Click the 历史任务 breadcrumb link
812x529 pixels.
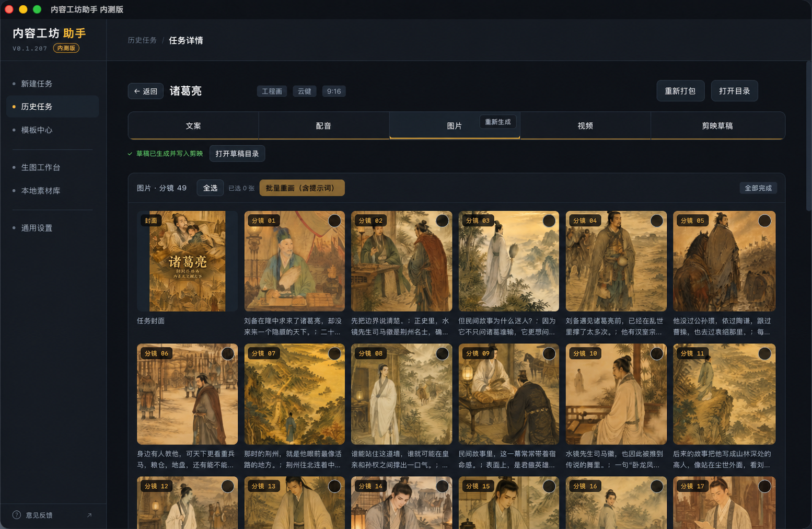coord(142,40)
